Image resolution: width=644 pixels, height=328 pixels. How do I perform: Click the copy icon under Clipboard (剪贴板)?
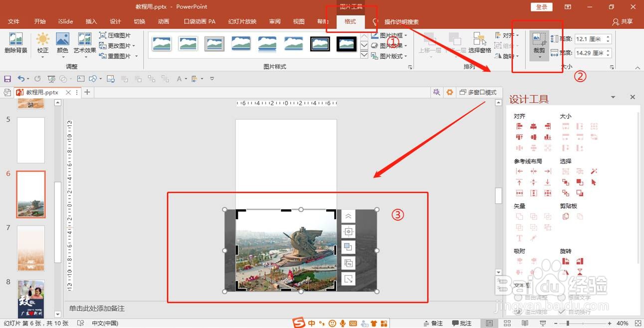tap(565, 217)
